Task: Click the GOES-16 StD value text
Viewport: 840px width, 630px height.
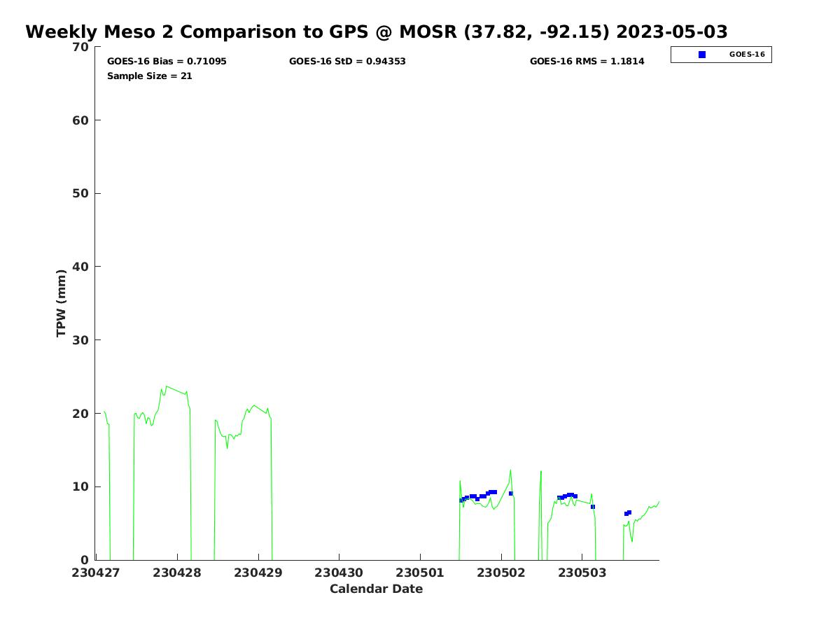Action: (347, 62)
